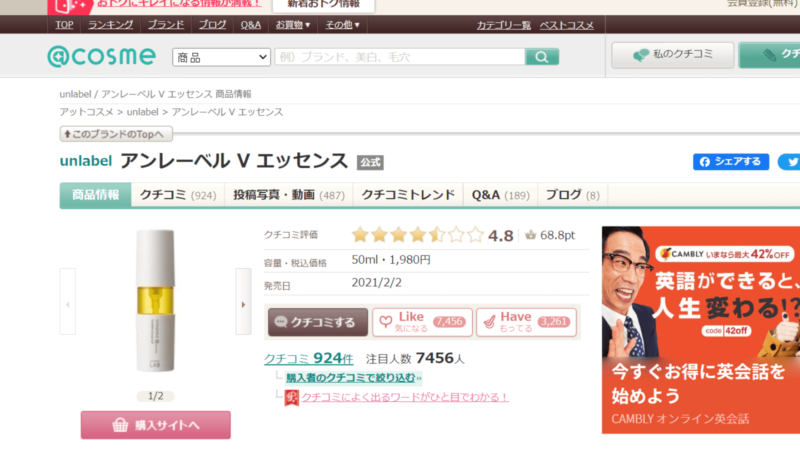Switch to the クチコミトレンド tab
Screen dimensions: 800x450
click(408, 195)
